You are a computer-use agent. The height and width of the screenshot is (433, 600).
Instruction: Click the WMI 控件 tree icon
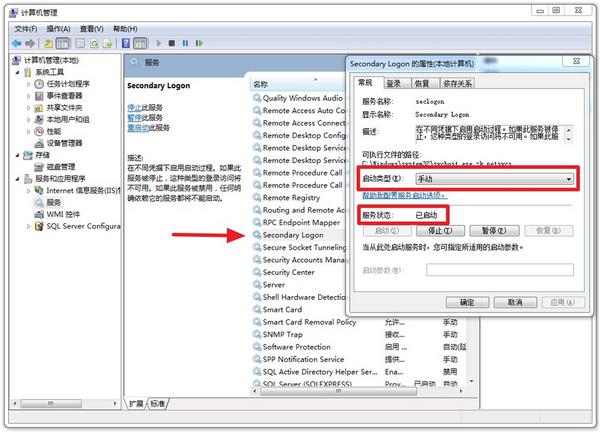tap(39, 214)
